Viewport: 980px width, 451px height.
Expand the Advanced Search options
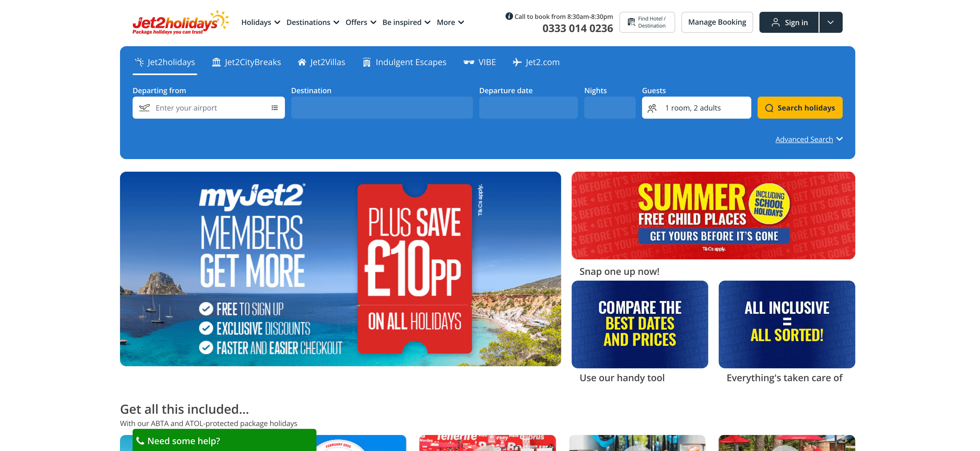click(809, 139)
